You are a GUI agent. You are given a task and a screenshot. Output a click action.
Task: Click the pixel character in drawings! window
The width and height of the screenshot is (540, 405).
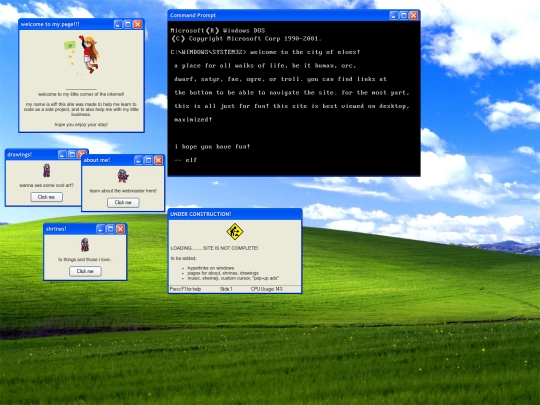(x=46, y=170)
